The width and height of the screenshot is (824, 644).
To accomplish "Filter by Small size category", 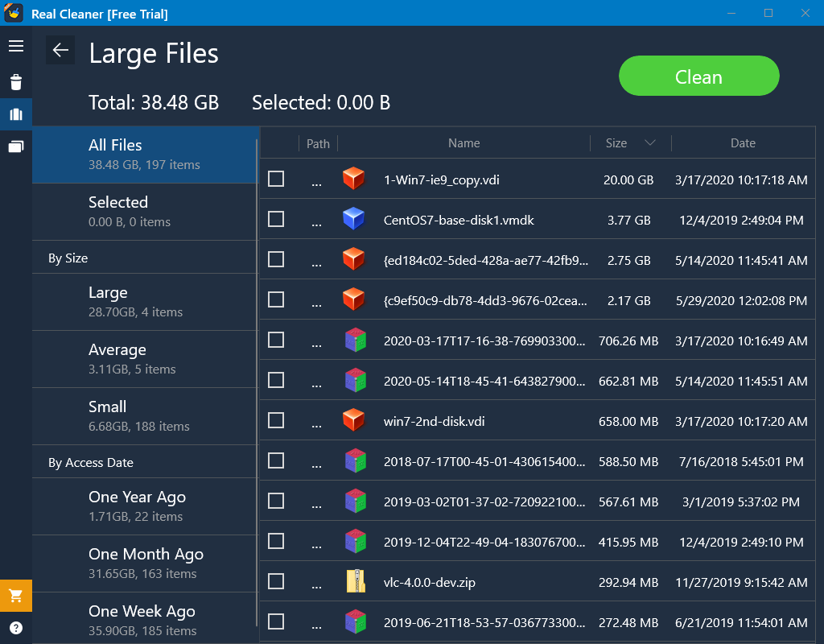I will click(x=145, y=416).
